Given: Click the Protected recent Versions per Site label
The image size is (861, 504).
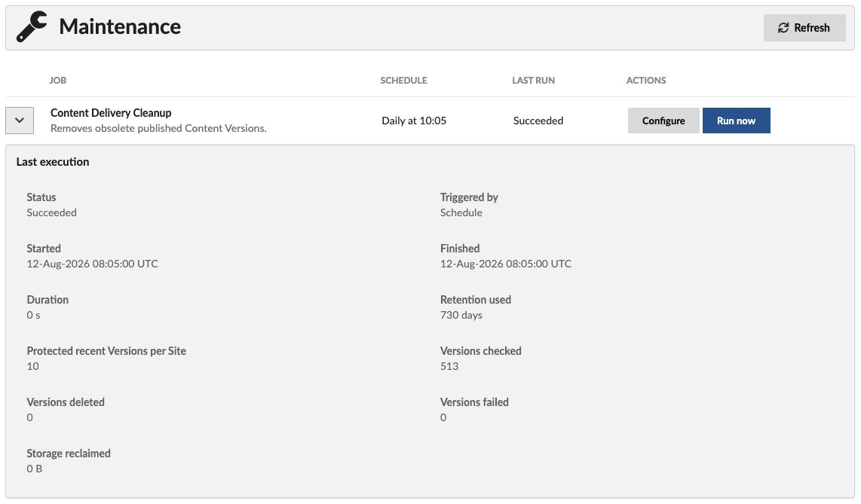Looking at the screenshot, I should [x=106, y=351].
